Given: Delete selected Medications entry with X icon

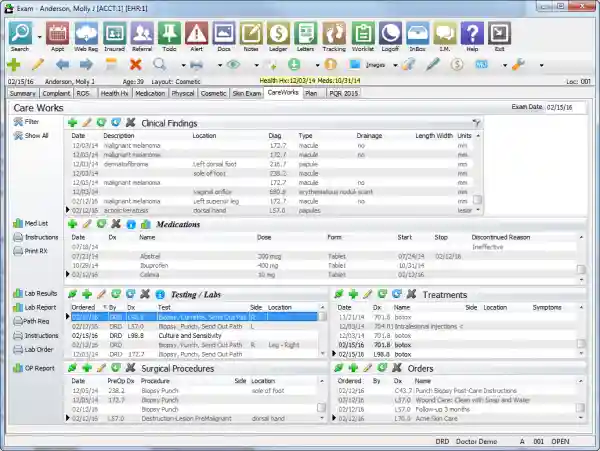Looking at the screenshot, I should click(116, 224).
